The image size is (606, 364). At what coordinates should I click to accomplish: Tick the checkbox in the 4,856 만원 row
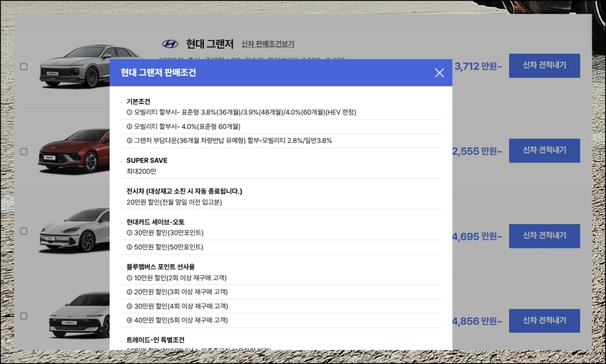pyautogui.click(x=24, y=316)
